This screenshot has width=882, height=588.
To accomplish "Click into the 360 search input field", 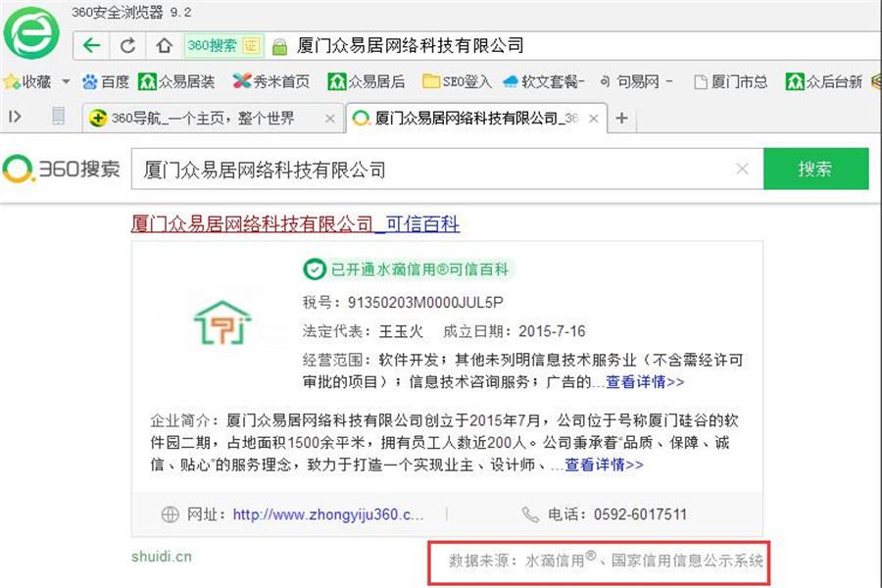I will click(431, 169).
